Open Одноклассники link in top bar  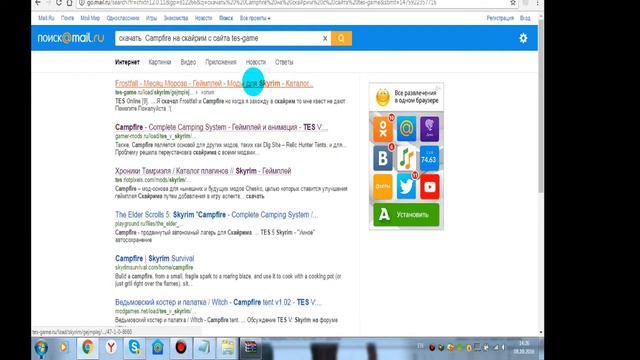[x=123, y=18]
